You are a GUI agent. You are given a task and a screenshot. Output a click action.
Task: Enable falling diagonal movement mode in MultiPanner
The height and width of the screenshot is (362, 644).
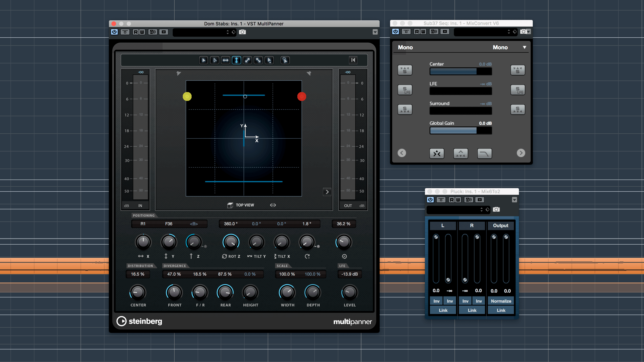pyautogui.click(x=258, y=60)
